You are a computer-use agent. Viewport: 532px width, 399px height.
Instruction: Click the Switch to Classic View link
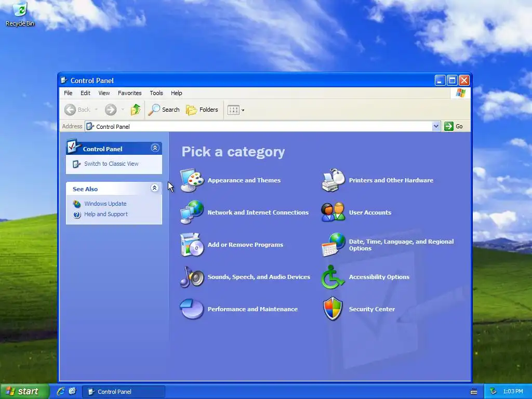tap(111, 164)
